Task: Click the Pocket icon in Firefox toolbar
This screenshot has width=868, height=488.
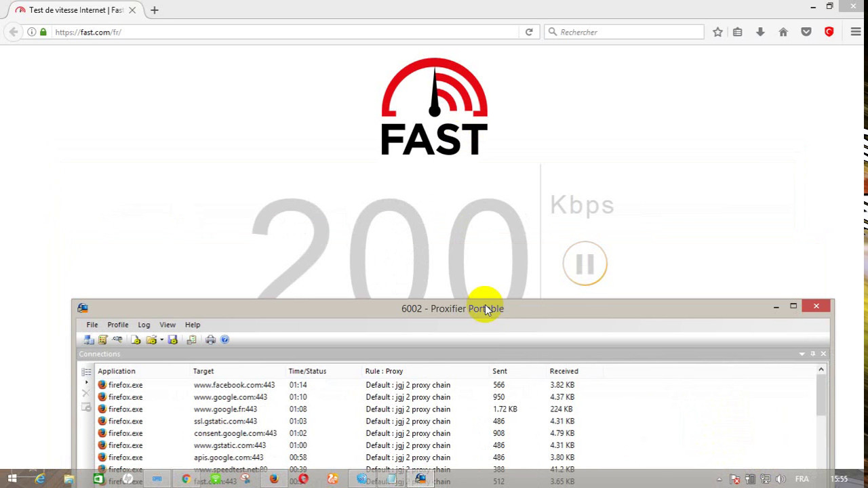Action: pyautogui.click(x=806, y=32)
